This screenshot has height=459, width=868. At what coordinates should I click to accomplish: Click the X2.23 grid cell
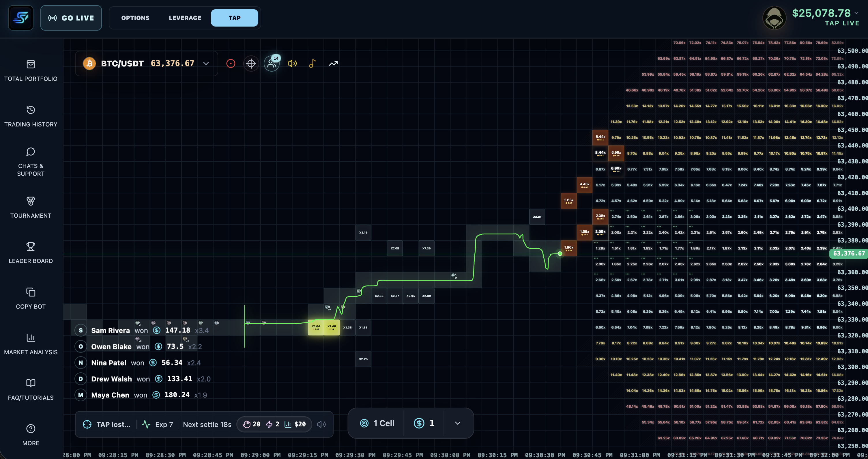point(363,359)
